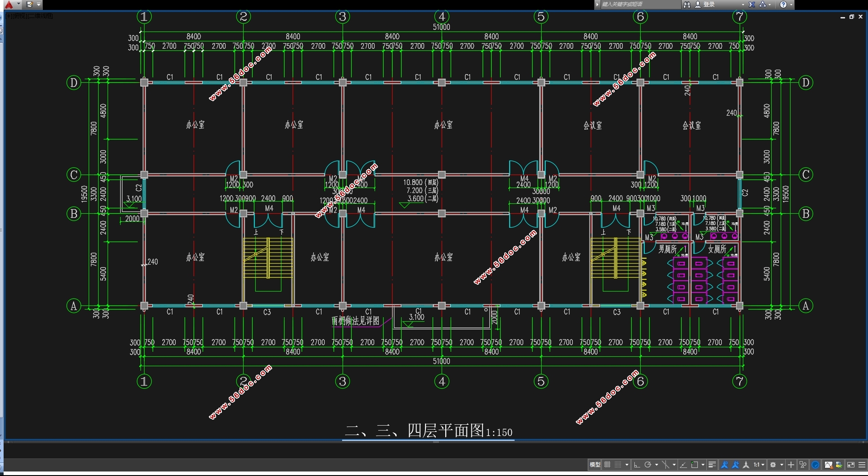Click the 女厕所 room label
Screen dimensions: 868x476
pyautogui.click(x=717, y=249)
